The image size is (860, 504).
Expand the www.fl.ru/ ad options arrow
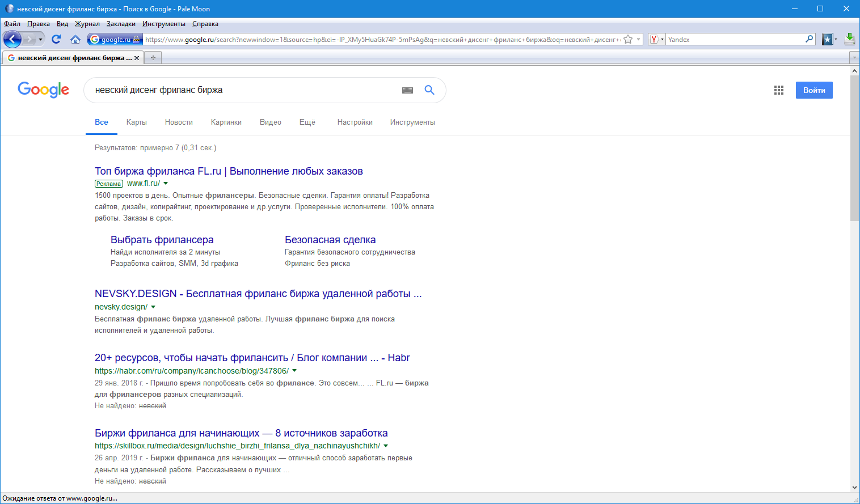coord(166,184)
